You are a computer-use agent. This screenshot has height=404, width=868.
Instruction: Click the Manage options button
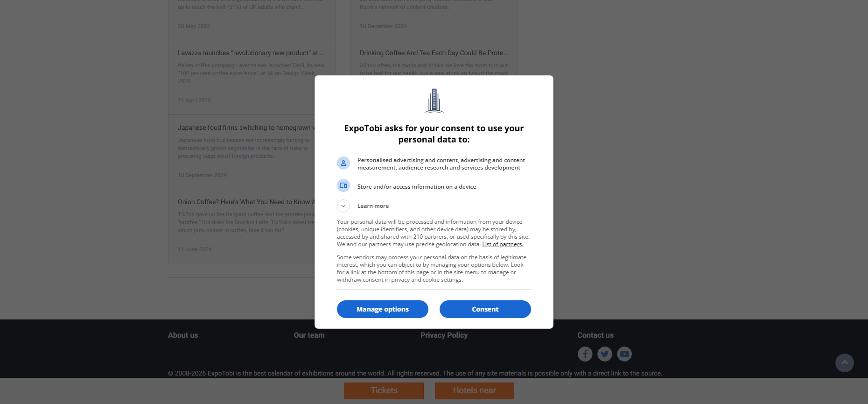(383, 309)
